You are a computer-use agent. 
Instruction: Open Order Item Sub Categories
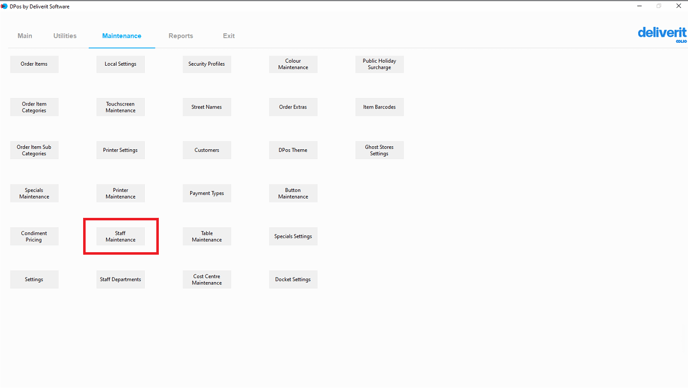tap(34, 150)
